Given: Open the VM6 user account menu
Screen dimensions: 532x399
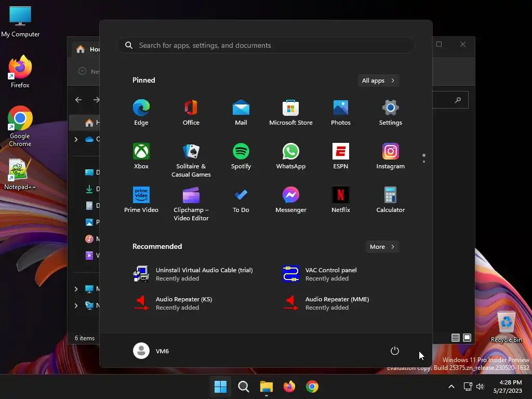Looking at the screenshot, I should point(151,351).
